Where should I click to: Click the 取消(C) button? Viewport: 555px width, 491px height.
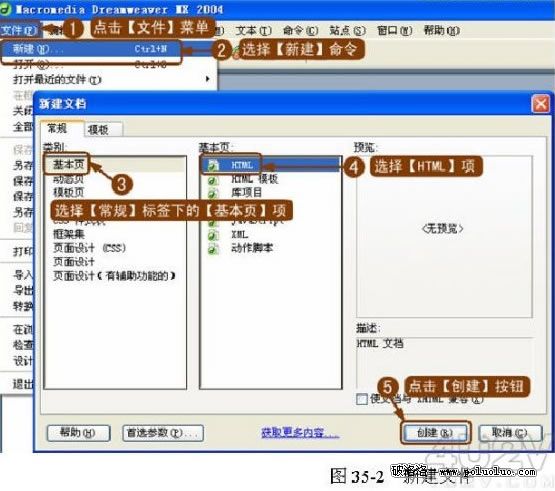[x=510, y=433]
